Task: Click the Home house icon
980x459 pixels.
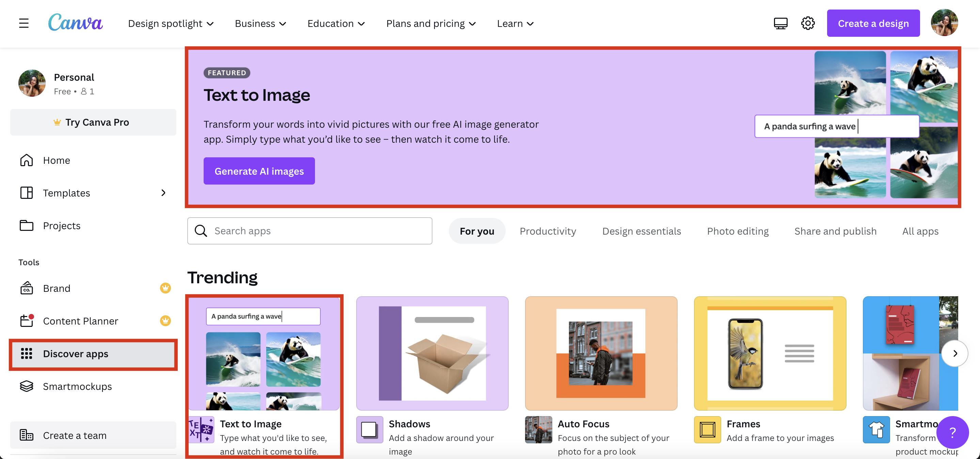Action: tap(26, 160)
